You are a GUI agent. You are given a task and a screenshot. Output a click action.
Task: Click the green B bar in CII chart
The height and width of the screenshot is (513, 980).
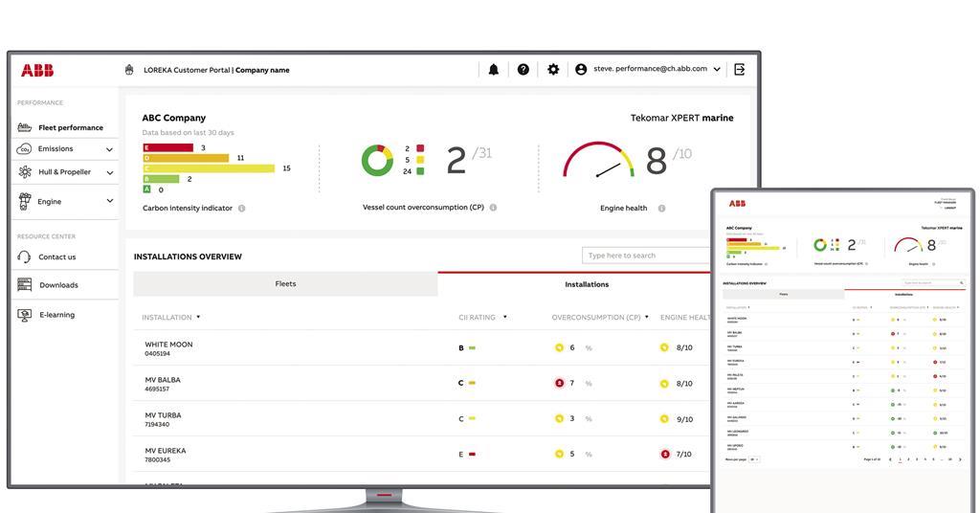coord(161,179)
